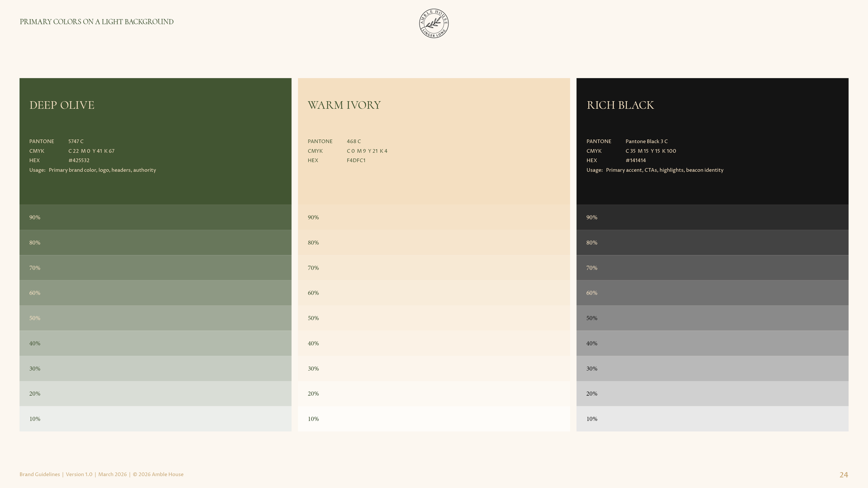Click the CMYK value 'C 35 M 15 Y 15 K 100'
868x488 pixels.
[651, 151]
